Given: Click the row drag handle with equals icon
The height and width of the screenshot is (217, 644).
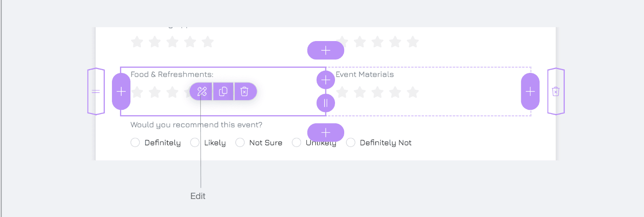Looking at the screenshot, I should tap(96, 91).
